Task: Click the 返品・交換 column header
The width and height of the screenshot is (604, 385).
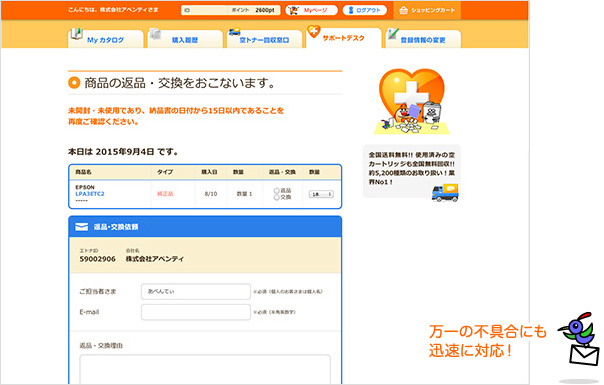Action: tap(282, 172)
